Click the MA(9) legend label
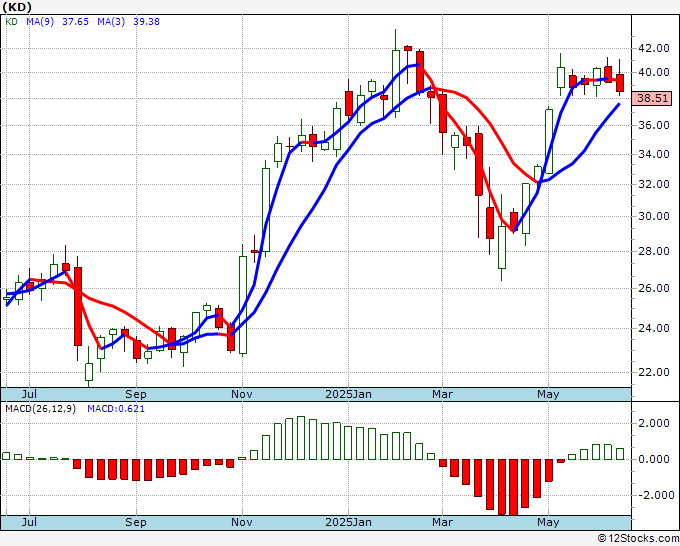 coord(40,21)
